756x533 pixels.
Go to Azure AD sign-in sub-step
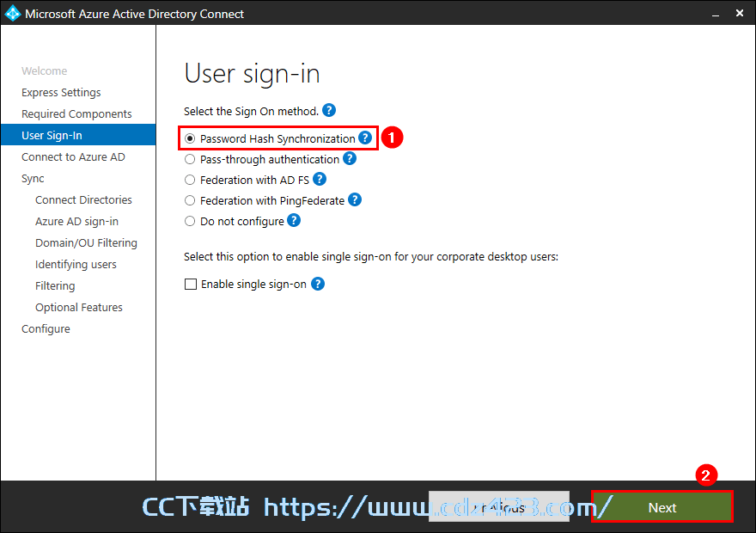(x=76, y=222)
